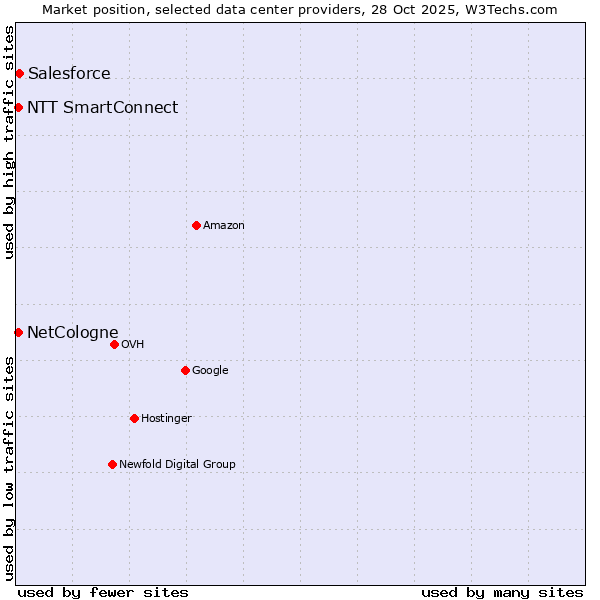This screenshot has height=600, width=600.
Task: Click the NetCologne red diamond marker
Action: coord(18,332)
